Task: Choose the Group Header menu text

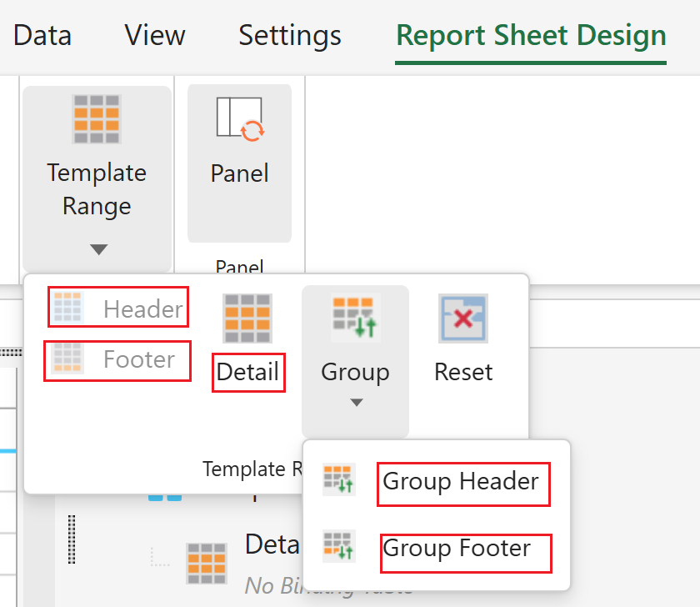Action: 461,482
